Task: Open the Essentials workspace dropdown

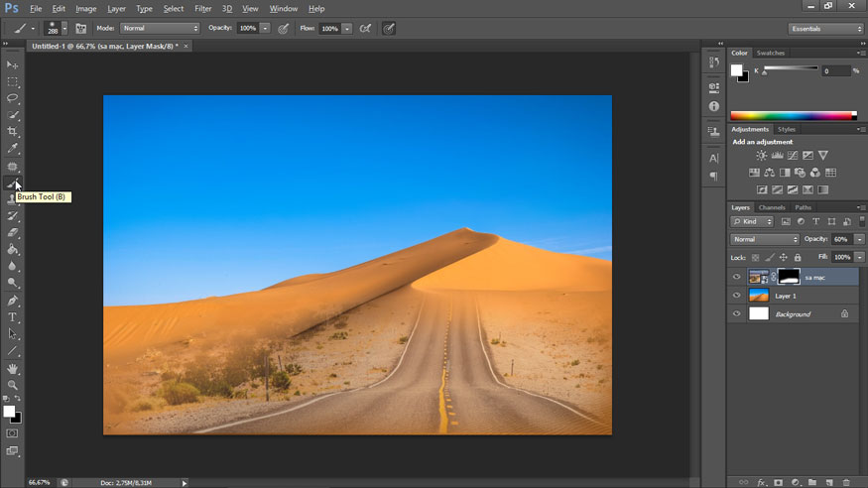Action: click(x=825, y=29)
